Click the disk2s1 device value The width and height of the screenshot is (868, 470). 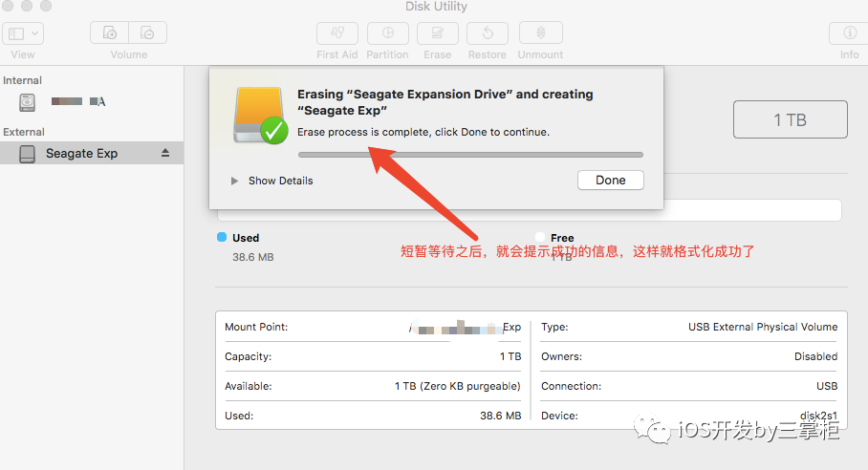pos(818,416)
